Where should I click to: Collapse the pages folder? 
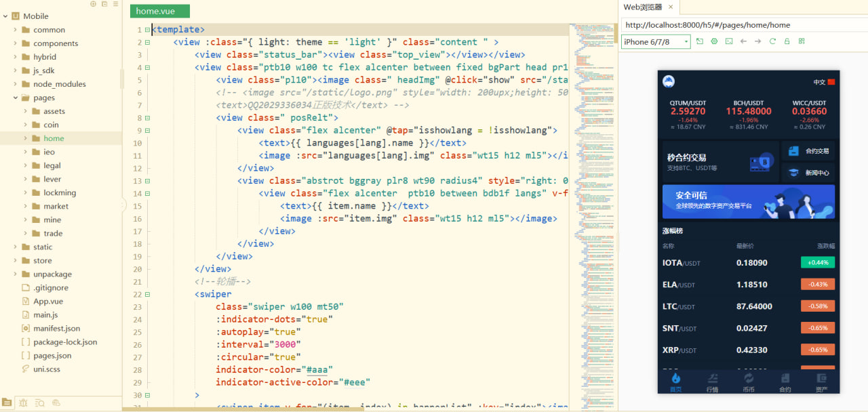click(15, 98)
